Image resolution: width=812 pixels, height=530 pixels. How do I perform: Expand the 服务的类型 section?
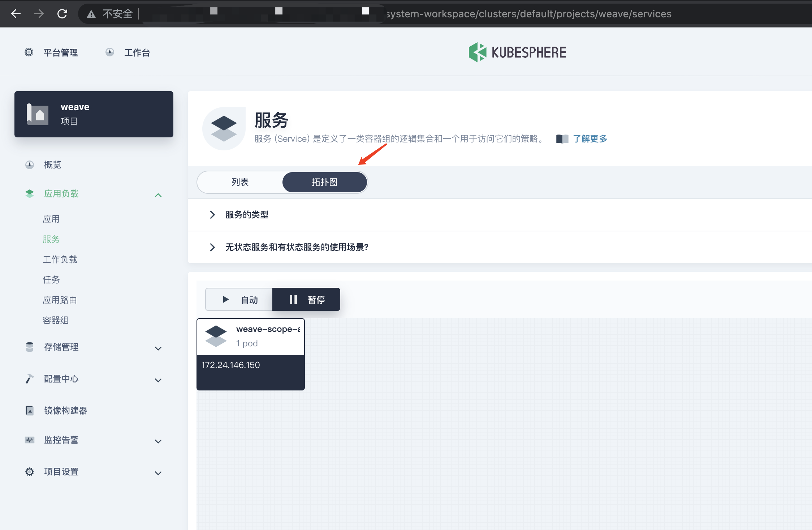pos(247,215)
